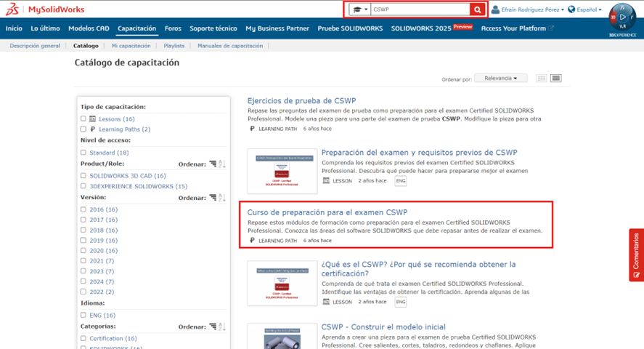Viewport: 644px width, 349px height.
Task: Open Ejercicios de prueba de CSWP
Action: [x=301, y=101]
